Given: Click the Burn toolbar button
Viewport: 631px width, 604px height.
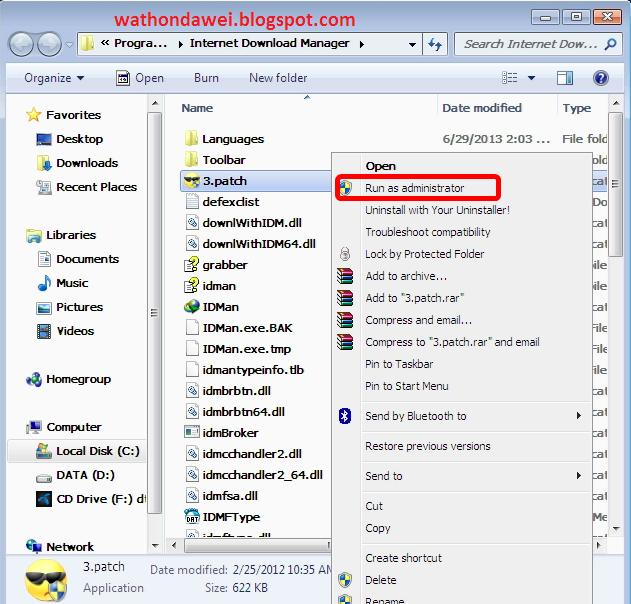Looking at the screenshot, I should click(206, 78).
